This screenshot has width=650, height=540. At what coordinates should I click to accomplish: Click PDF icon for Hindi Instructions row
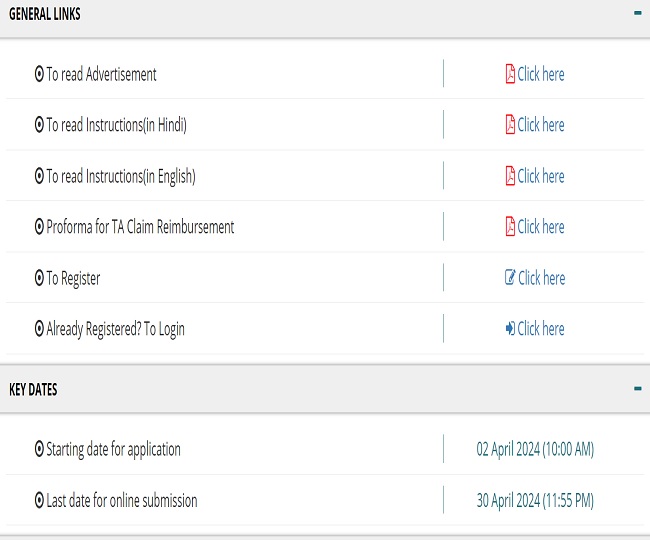pyautogui.click(x=510, y=125)
